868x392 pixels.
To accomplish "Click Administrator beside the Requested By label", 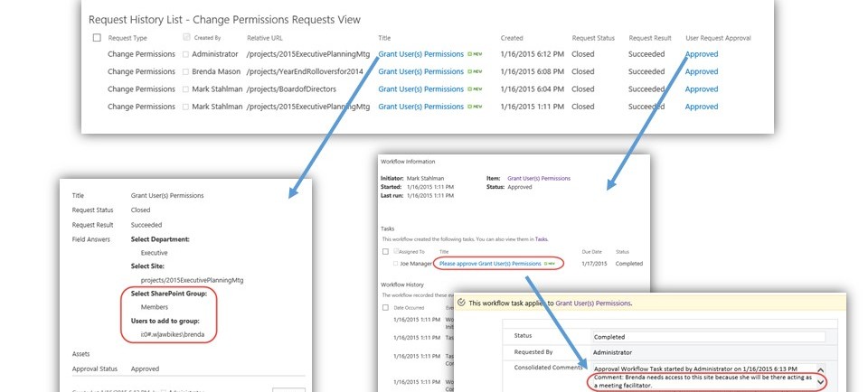I will pyautogui.click(x=612, y=352).
